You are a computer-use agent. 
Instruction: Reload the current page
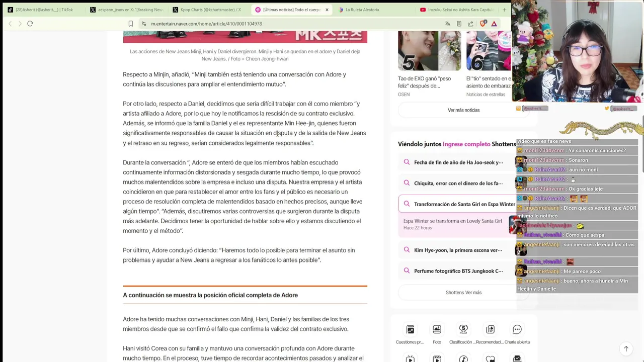pyautogui.click(x=30, y=24)
